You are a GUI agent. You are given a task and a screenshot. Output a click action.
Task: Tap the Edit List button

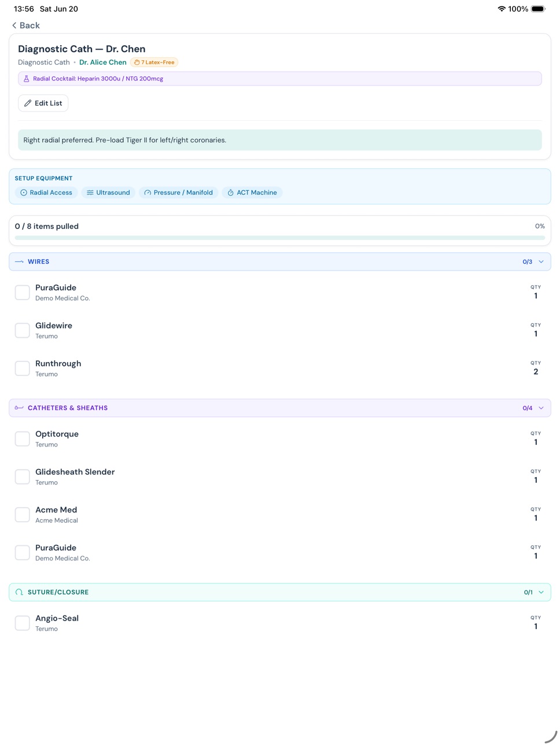tap(43, 103)
